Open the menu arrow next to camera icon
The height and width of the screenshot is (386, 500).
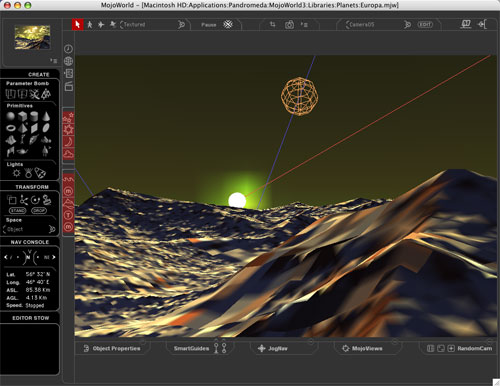[x=304, y=24]
